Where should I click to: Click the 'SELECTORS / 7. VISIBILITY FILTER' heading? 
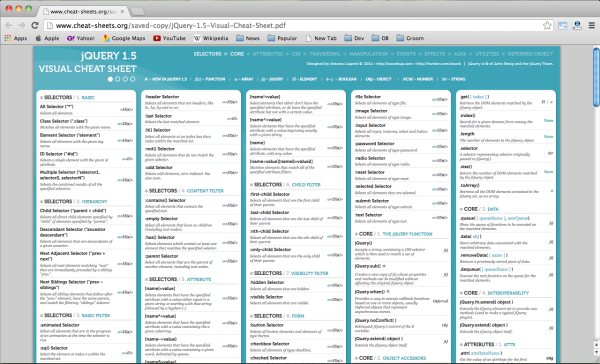(289, 273)
